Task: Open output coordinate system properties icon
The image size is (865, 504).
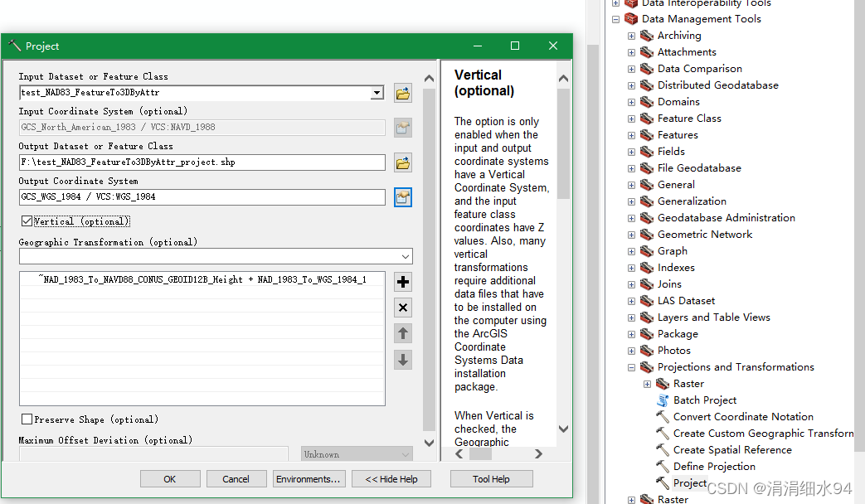Action: tap(403, 196)
